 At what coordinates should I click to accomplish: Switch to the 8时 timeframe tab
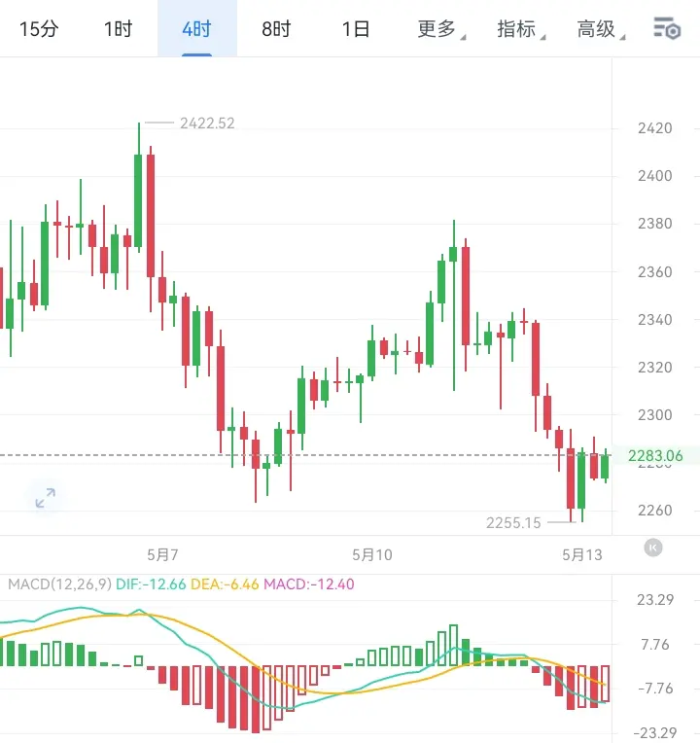click(276, 29)
